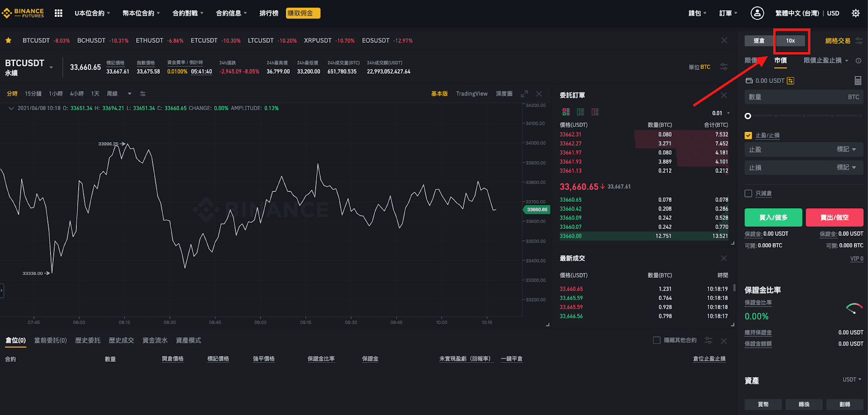Open the order history tab
This screenshot has width=868, height=415.
[88, 341]
